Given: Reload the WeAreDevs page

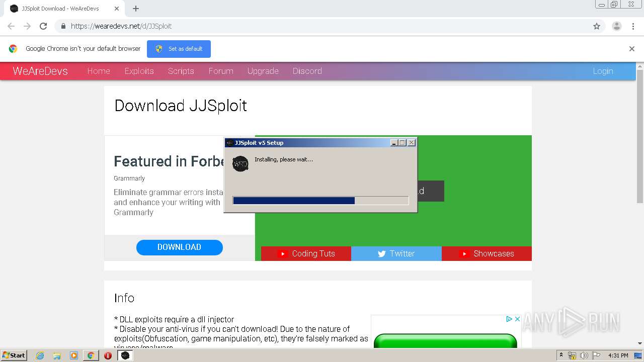Looking at the screenshot, I should [x=43, y=26].
